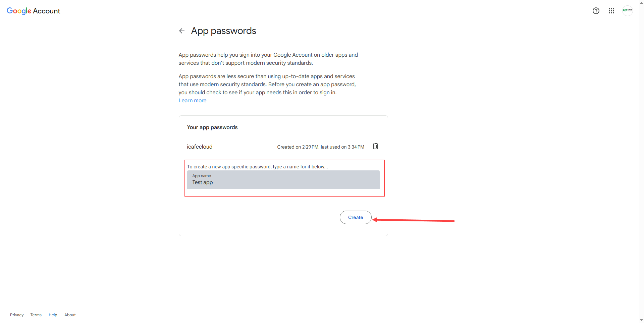This screenshot has height=323, width=644.
Task: Click the Google Account logo
Action: coord(33,11)
